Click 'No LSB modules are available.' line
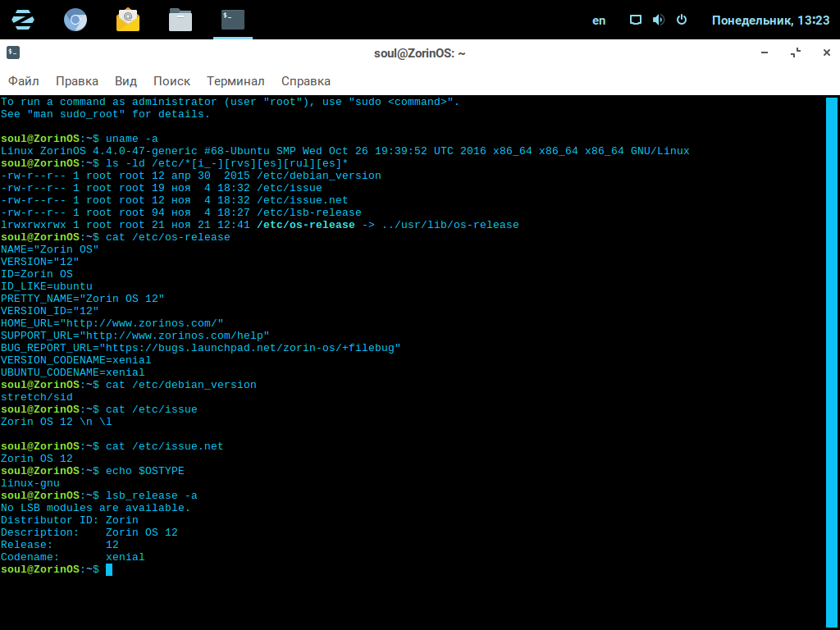 coord(96,509)
